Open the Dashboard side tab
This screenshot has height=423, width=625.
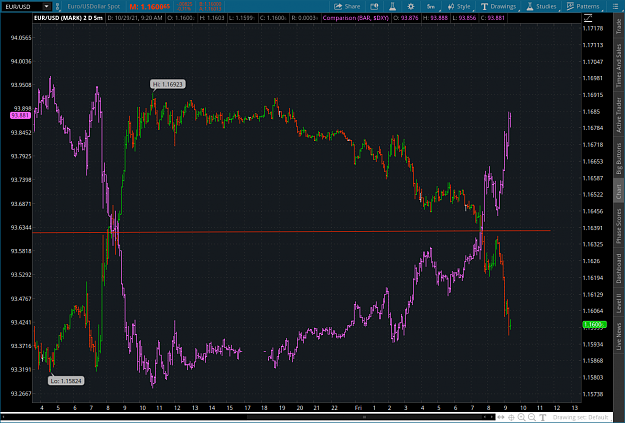[x=619, y=268]
